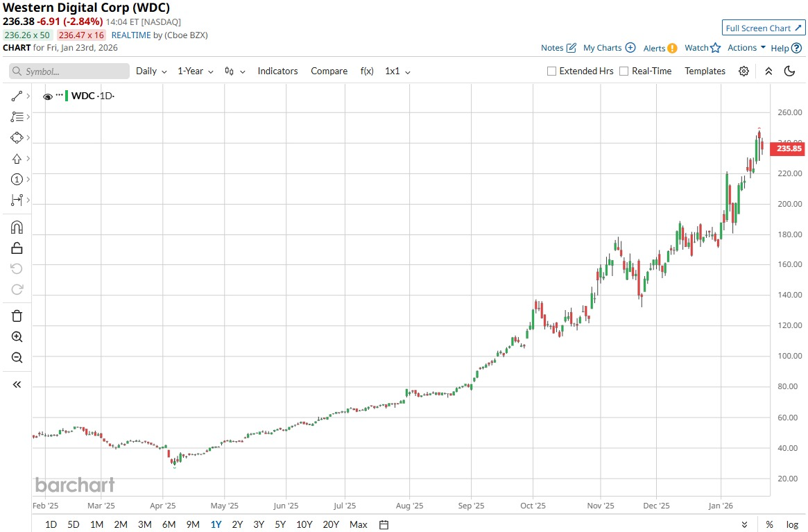This screenshot has width=808, height=532.
Task: Enable the Real-Time checkbox
Action: click(624, 71)
